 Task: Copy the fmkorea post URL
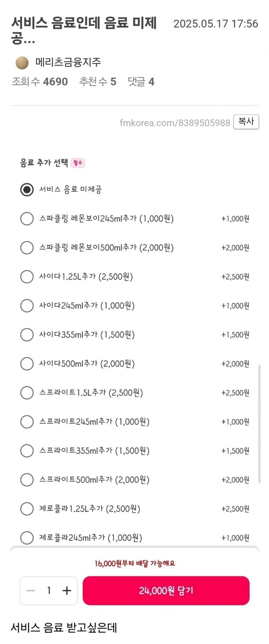(x=246, y=122)
